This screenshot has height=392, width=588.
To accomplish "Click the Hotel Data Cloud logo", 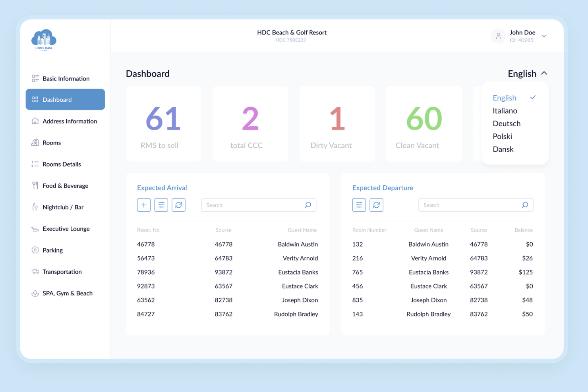I will 44,40.
